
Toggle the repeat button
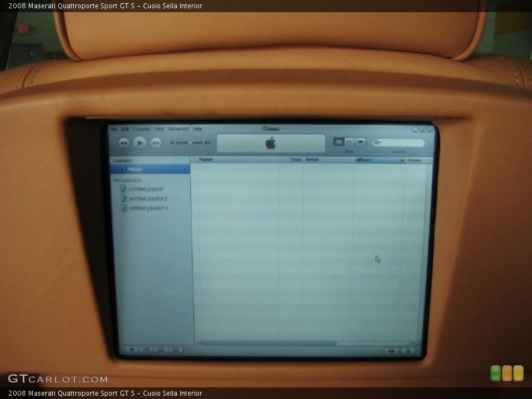click(x=161, y=350)
